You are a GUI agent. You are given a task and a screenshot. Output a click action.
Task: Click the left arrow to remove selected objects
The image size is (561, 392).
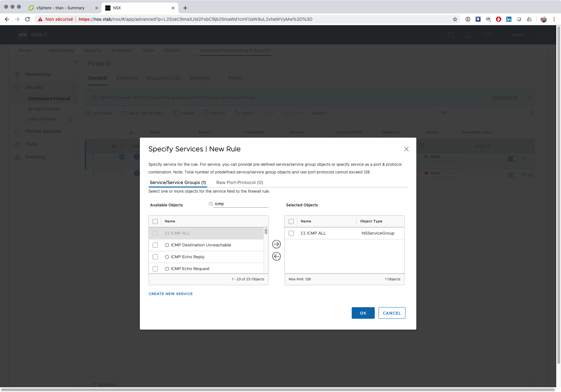(276, 256)
